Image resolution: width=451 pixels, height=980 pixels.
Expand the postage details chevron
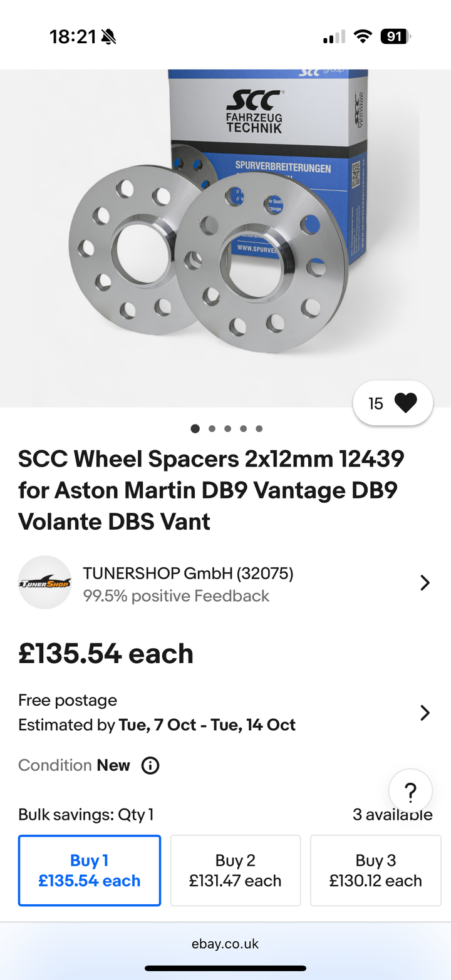425,713
